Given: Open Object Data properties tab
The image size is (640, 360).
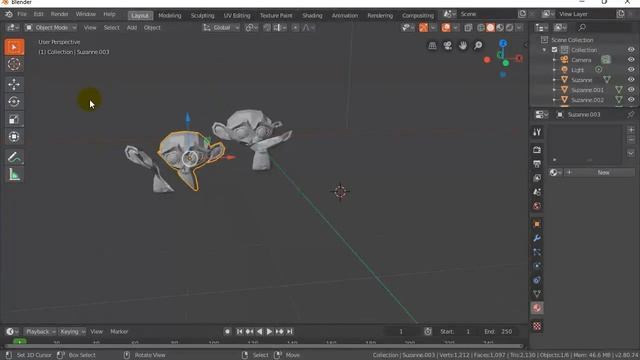Looking at the screenshot, I should 537,294.
